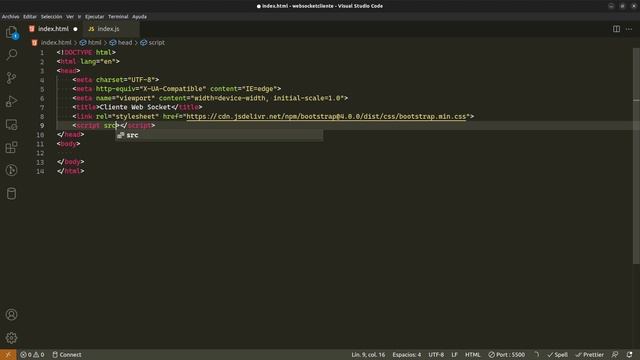The height and width of the screenshot is (360, 640).
Task: Open the Source Control view
Action: point(11,78)
